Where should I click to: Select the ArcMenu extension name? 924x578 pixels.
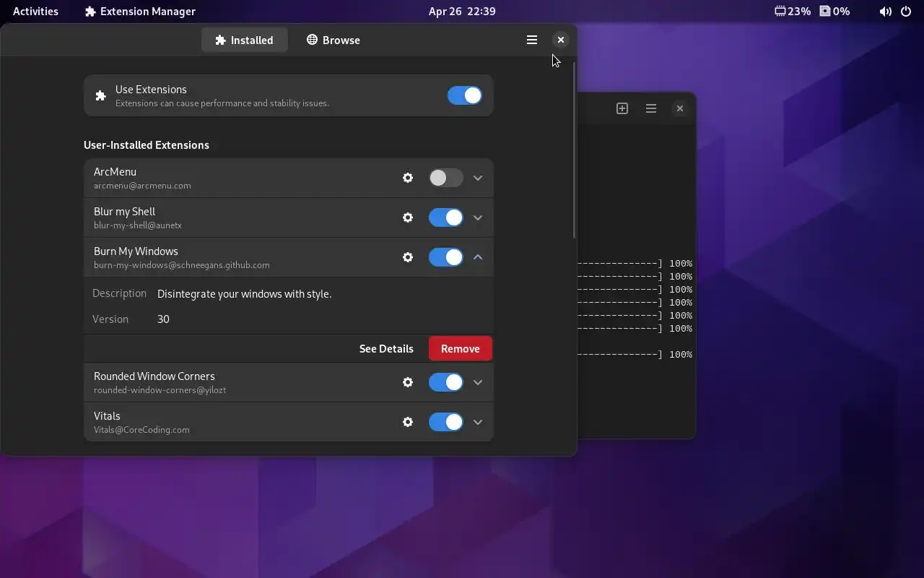[x=115, y=172]
